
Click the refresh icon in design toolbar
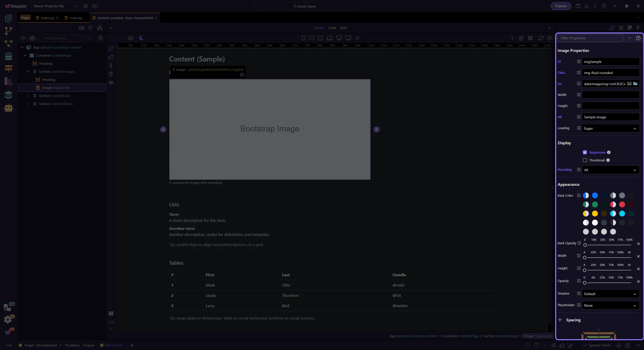(x=541, y=38)
